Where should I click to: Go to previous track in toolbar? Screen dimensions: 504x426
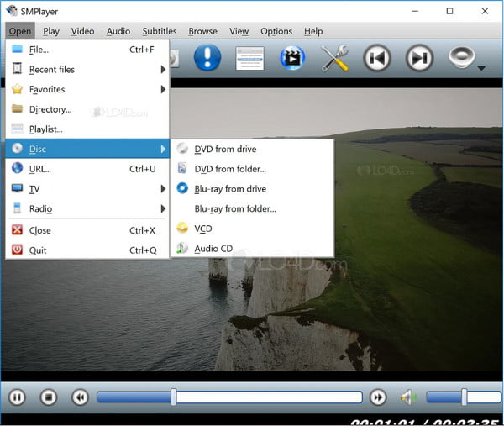377,58
